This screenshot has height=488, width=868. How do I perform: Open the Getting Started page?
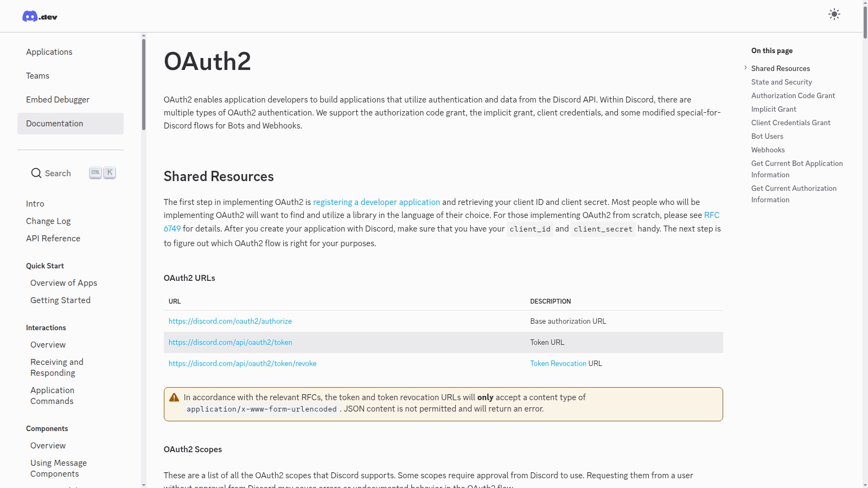tap(61, 300)
